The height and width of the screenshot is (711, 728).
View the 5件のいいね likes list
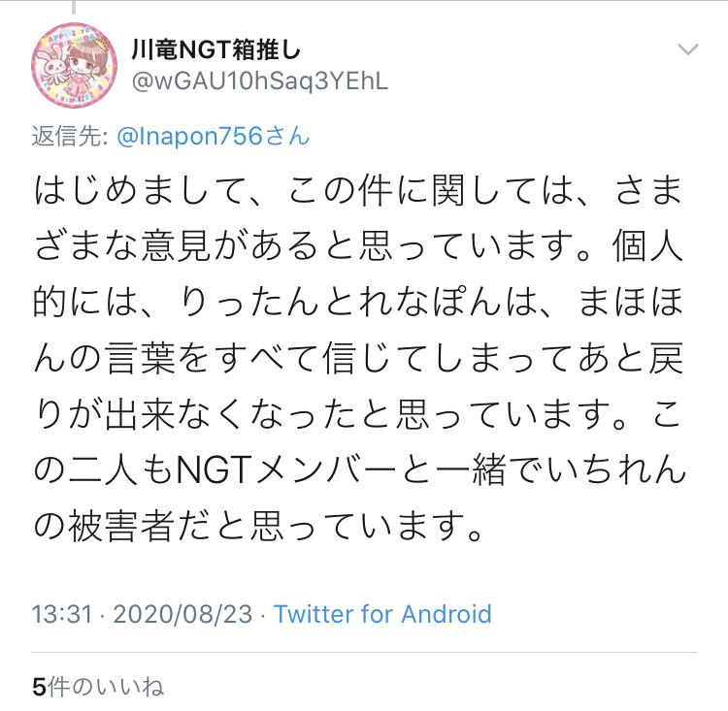coord(98,687)
